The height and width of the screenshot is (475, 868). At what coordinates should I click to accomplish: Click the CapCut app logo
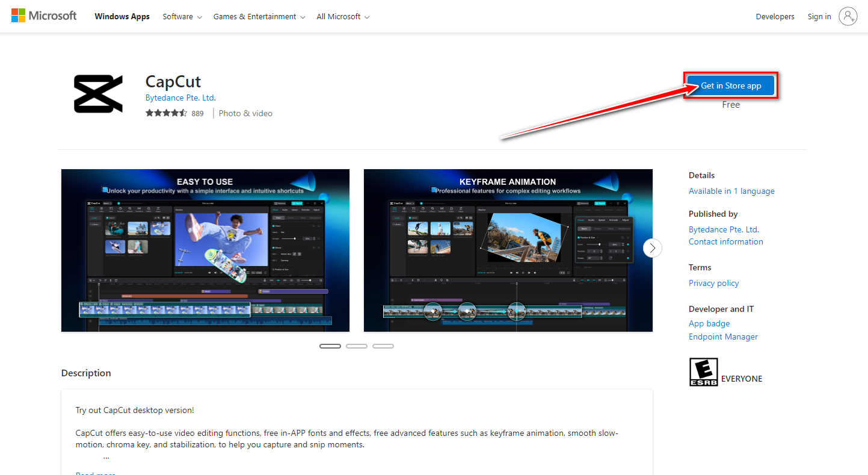(x=98, y=94)
